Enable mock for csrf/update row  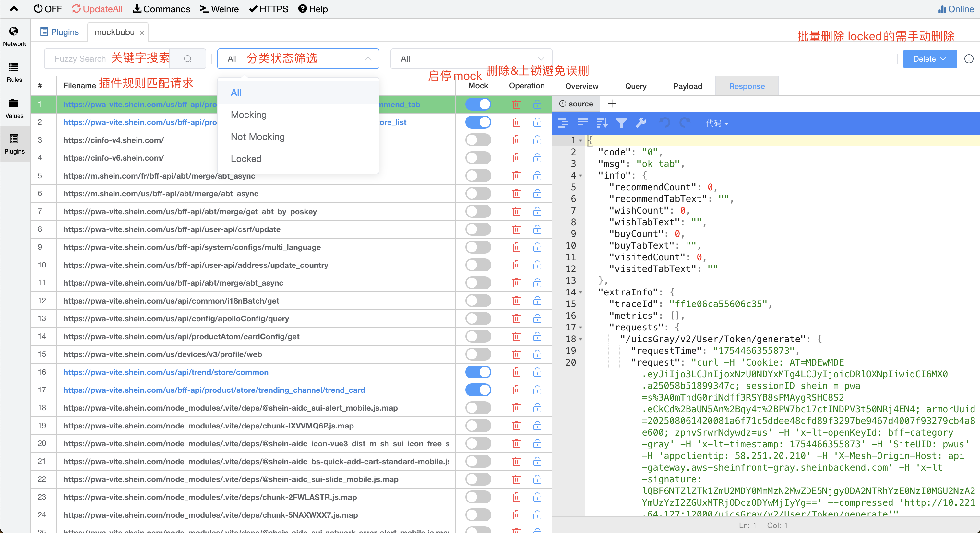478,229
